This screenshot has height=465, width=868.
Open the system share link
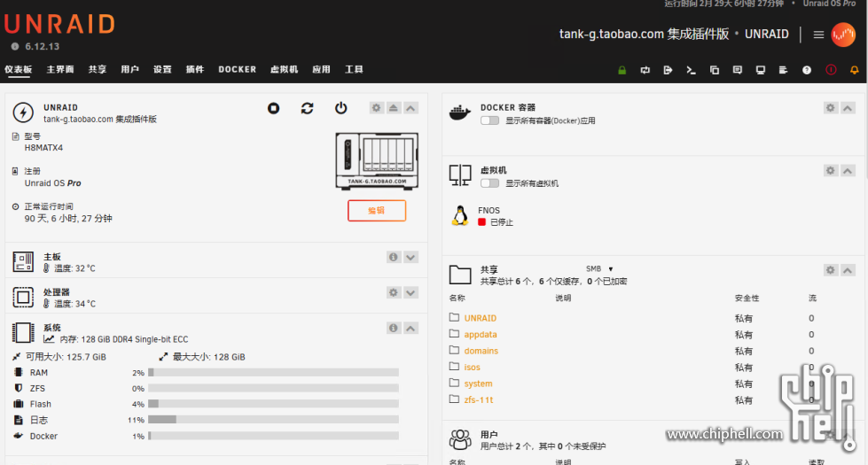pyautogui.click(x=478, y=384)
